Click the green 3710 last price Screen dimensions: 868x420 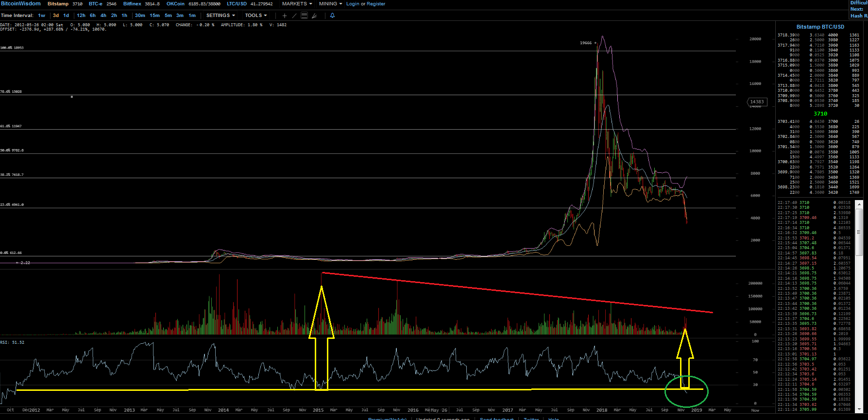click(x=820, y=114)
